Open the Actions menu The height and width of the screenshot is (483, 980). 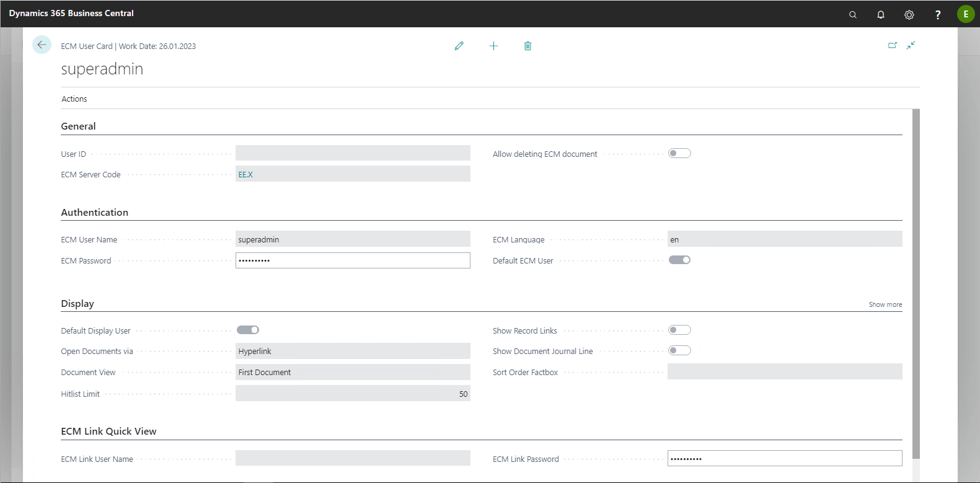(x=74, y=99)
